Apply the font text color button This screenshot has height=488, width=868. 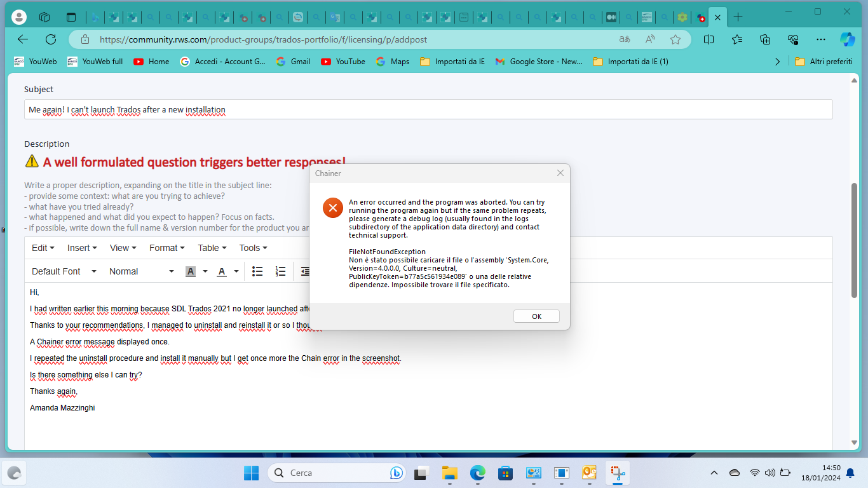222,271
